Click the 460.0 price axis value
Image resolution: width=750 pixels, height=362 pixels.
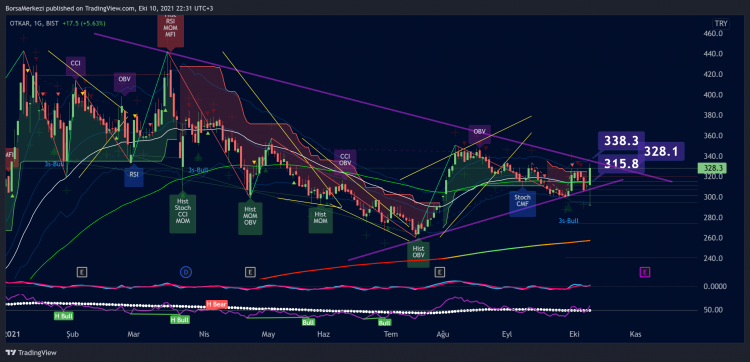tap(712, 33)
